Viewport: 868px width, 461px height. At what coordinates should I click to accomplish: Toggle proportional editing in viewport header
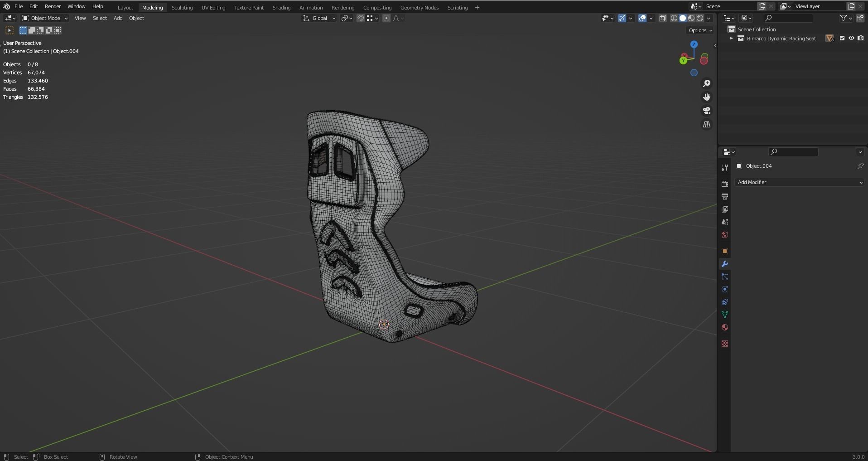click(386, 18)
